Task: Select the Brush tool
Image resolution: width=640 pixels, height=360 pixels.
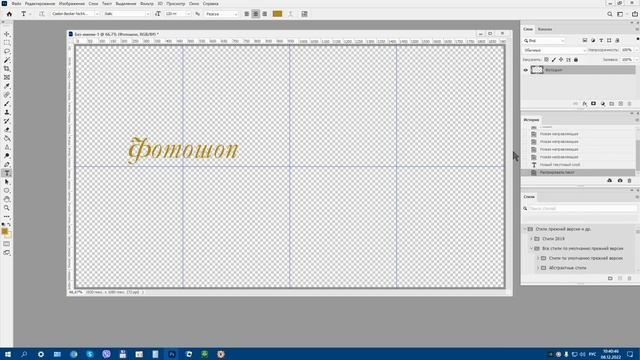Action: pos(7,104)
